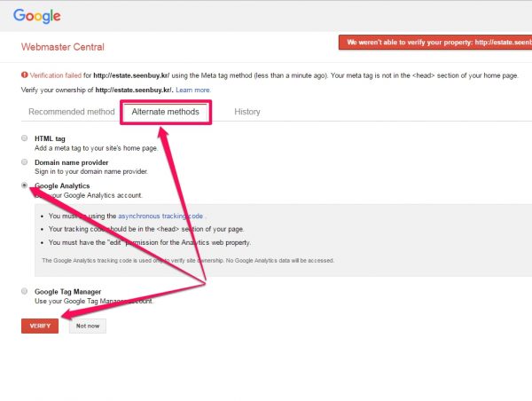Screen dimensions: 532x401
Task: Open the Alternate methods tab
Action: (166, 113)
